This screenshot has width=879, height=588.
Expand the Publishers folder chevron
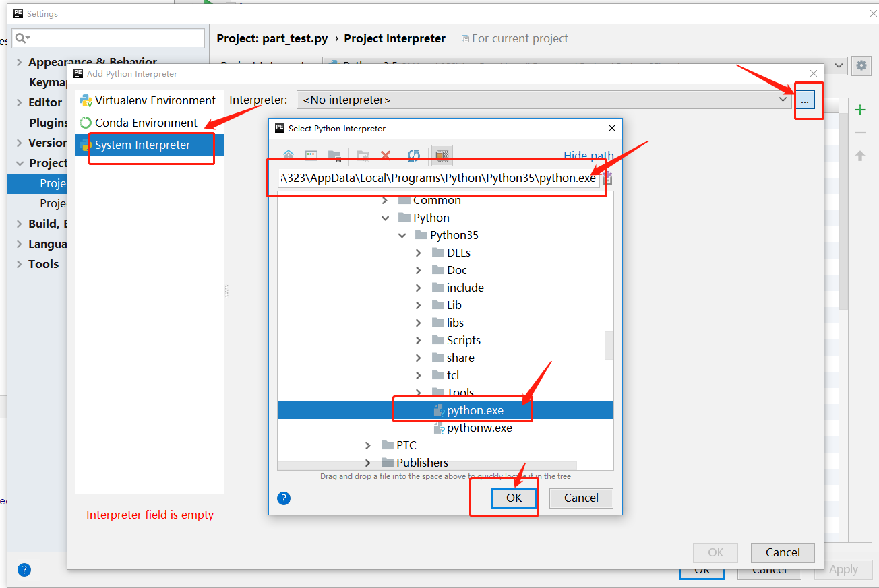(x=368, y=463)
